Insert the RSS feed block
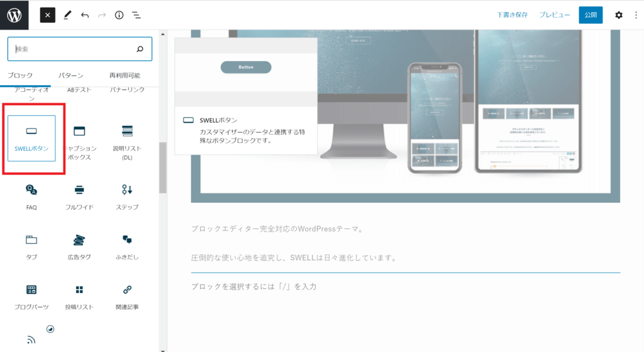The image size is (644, 352). [x=31, y=340]
